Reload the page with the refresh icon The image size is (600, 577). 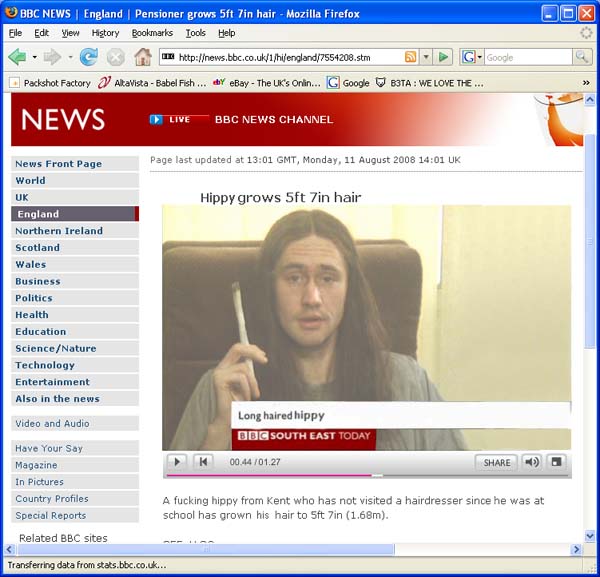pyautogui.click(x=89, y=57)
